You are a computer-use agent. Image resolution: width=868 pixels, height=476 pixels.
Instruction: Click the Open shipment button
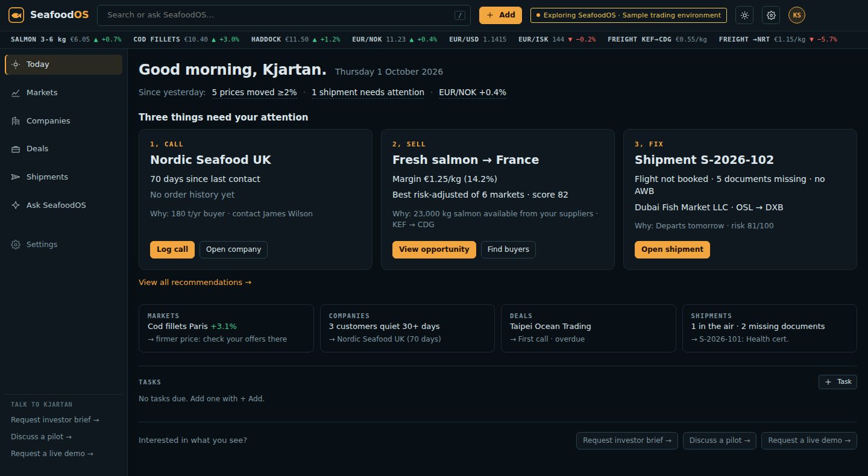tap(672, 249)
